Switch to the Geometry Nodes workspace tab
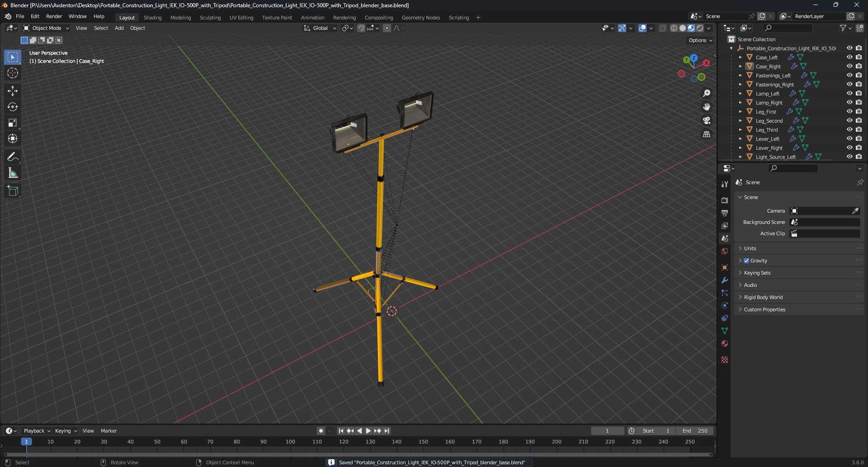 tap(421, 18)
